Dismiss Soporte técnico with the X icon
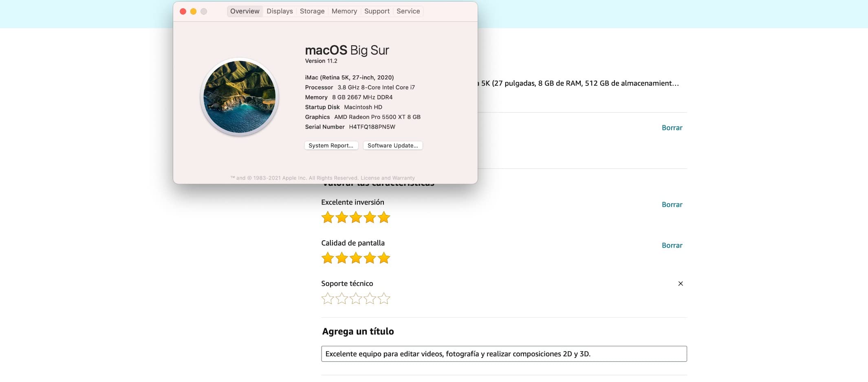This screenshot has width=868, height=382. pos(681,283)
